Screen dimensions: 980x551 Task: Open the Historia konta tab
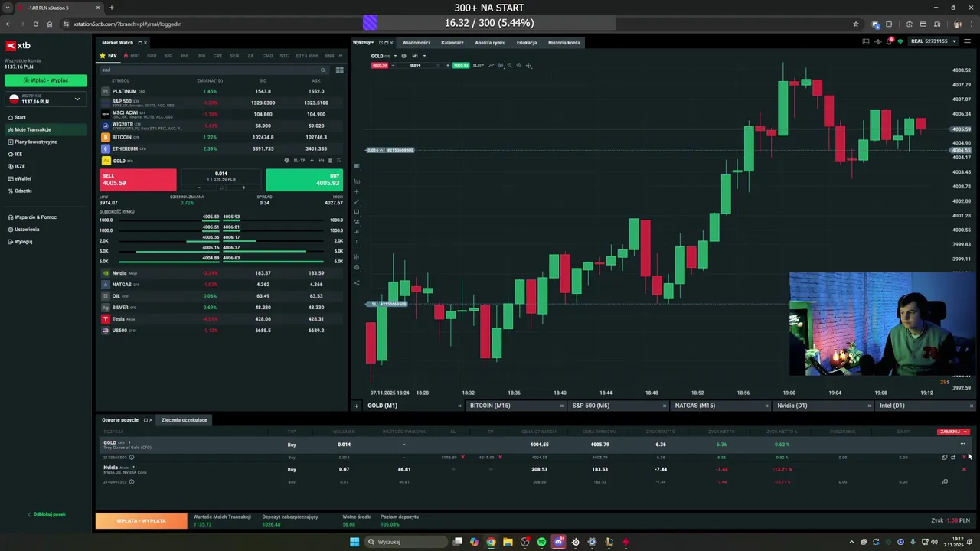click(563, 43)
